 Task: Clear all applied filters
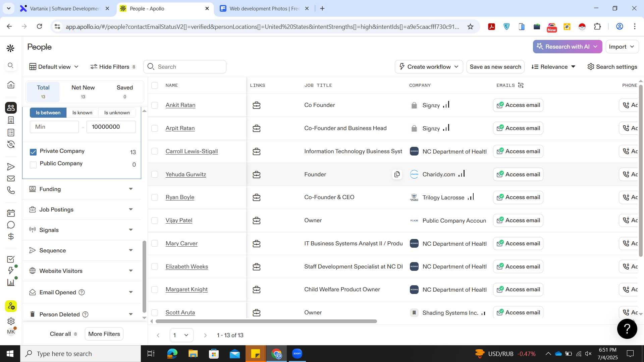[63, 334]
